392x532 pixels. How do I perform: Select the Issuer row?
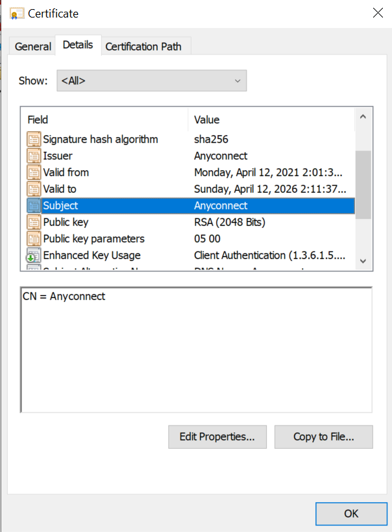[x=191, y=156]
